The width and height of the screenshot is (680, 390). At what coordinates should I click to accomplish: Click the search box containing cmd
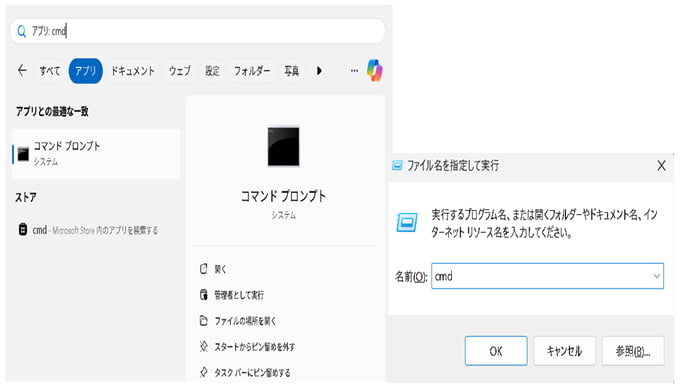[x=197, y=31]
